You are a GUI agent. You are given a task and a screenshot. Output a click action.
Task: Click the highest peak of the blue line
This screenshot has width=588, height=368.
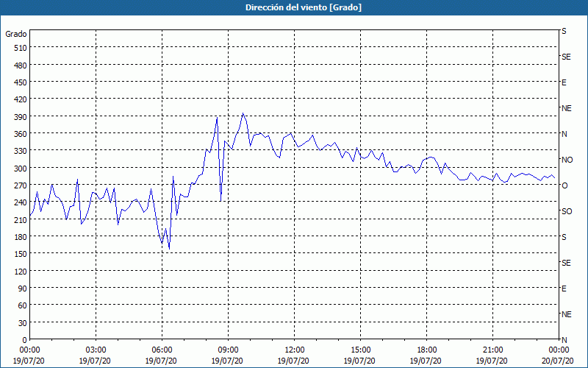243,113
